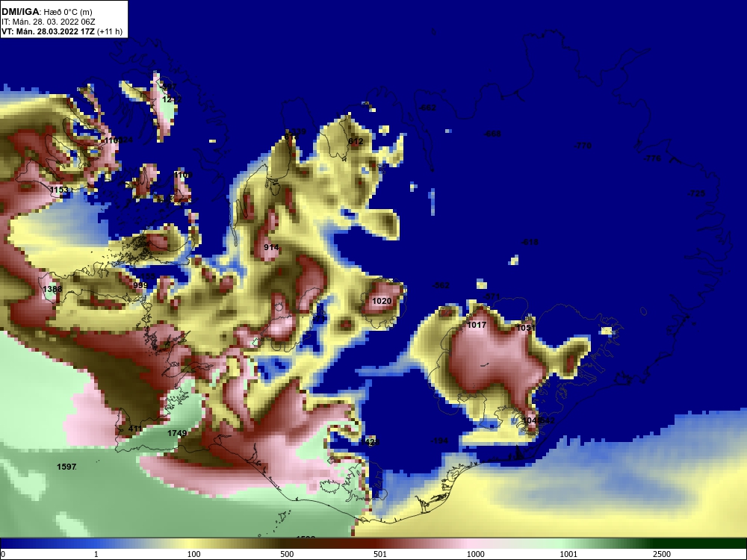Click the map value -662
Viewport: 747px width, 560px height.
427,108
